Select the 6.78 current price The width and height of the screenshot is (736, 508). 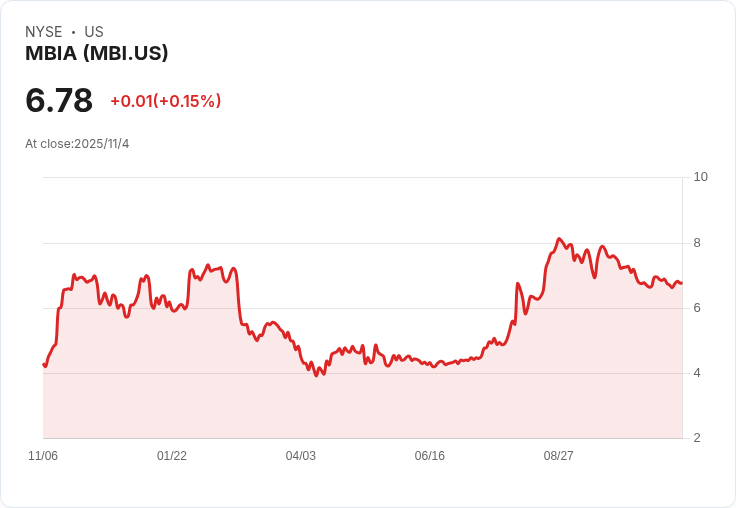[x=59, y=100]
